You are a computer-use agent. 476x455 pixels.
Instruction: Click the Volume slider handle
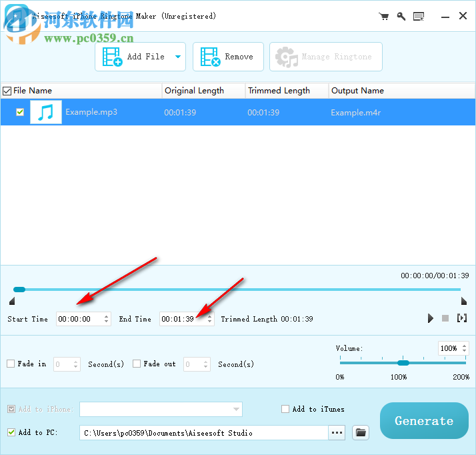pyautogui.click(x=403, y=363)
